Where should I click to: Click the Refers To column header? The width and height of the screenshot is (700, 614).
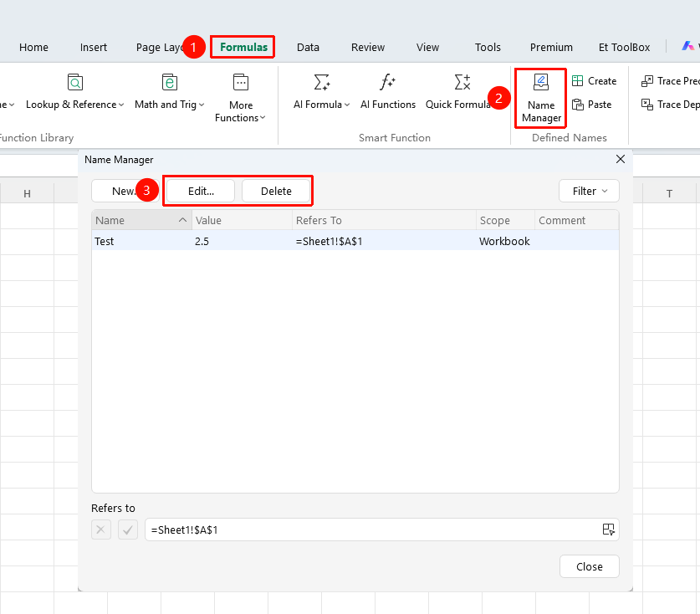click(385, 220)
